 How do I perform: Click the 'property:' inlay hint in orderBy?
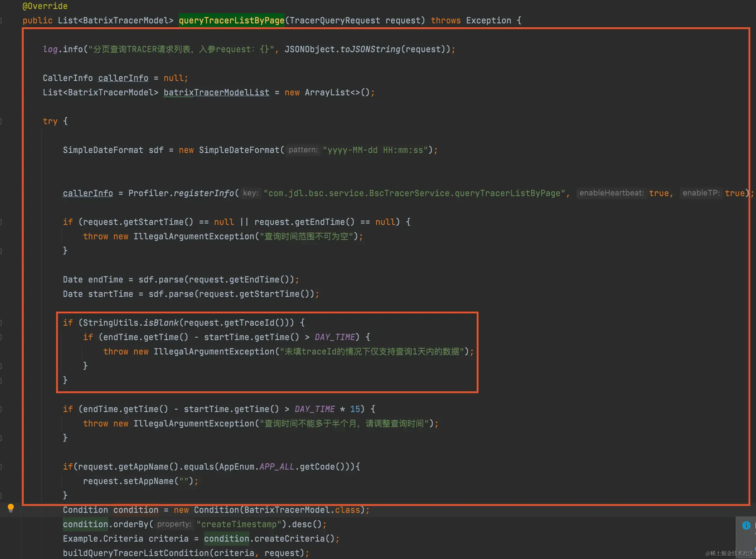coord(174,524)
